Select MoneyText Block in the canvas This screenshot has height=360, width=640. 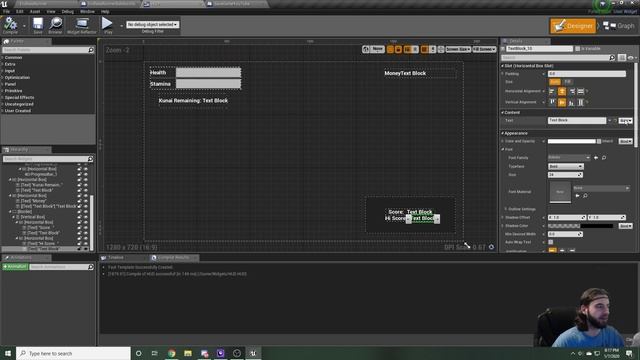pyautogui.click(x=405, y=73)
